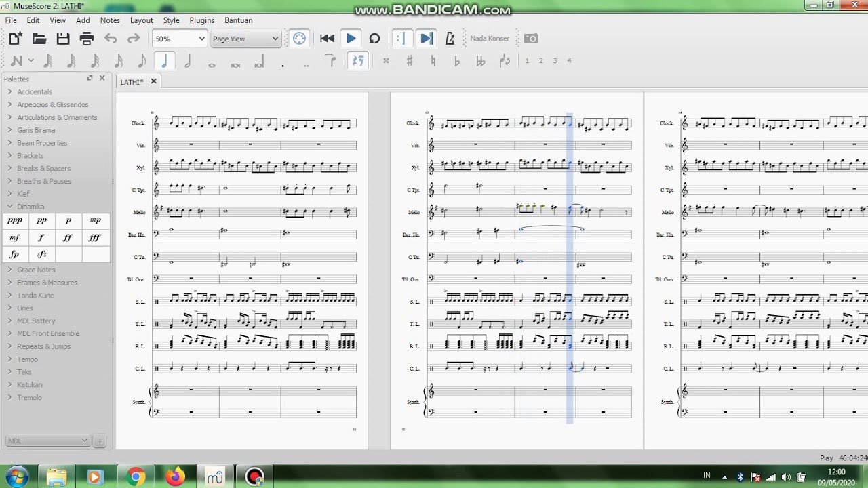Start playback of the score
This screenshot has height=488, width=868.
[x=351, y=39]
